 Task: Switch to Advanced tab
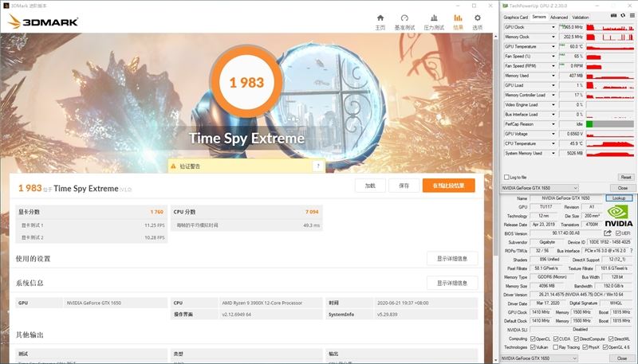click(559, 18)
